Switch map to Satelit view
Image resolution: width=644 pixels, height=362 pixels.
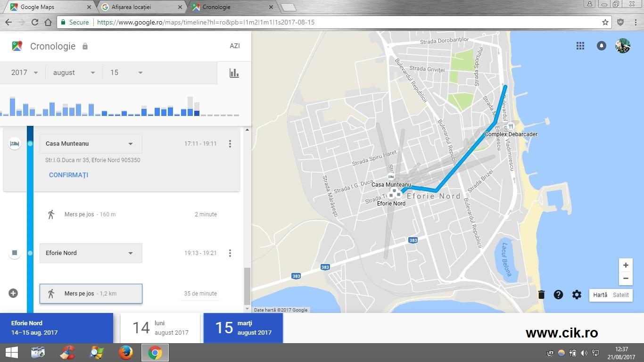(621, 295)
